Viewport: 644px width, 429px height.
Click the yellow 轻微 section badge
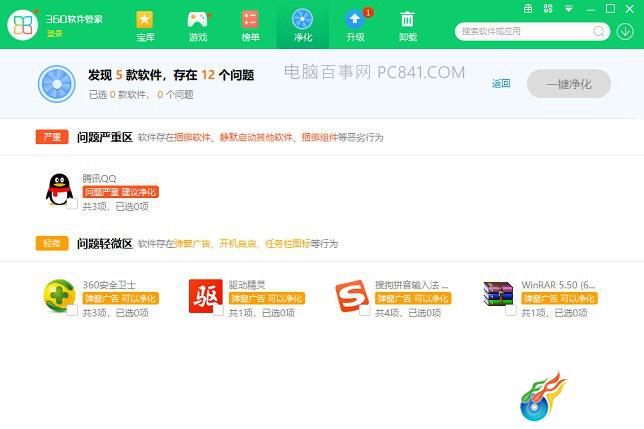click(52, 243)
